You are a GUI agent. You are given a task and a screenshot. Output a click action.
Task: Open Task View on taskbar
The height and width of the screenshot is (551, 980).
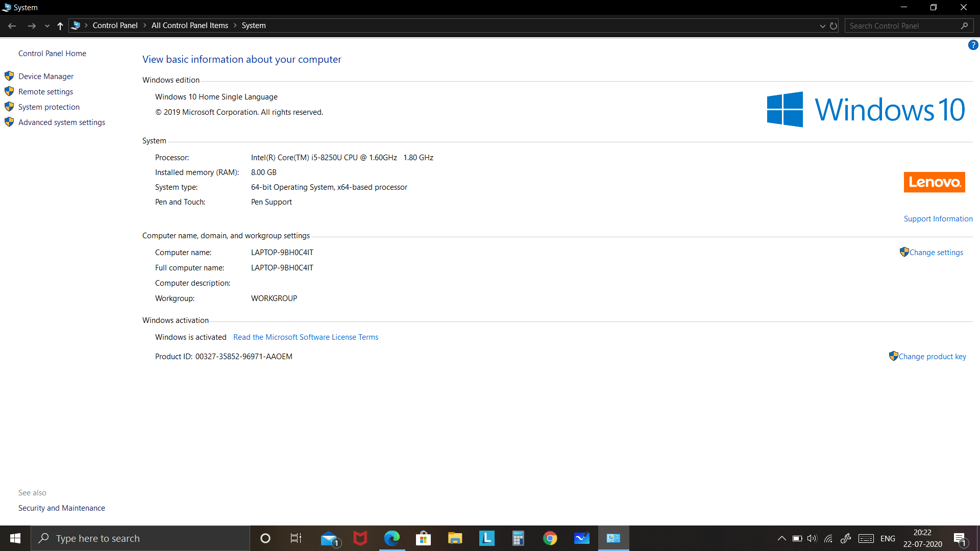(x=296, y=538)
